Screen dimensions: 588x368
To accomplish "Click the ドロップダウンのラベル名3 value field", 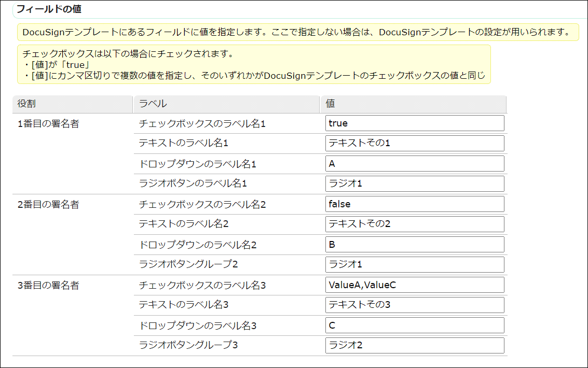I will tap(415, 325).
